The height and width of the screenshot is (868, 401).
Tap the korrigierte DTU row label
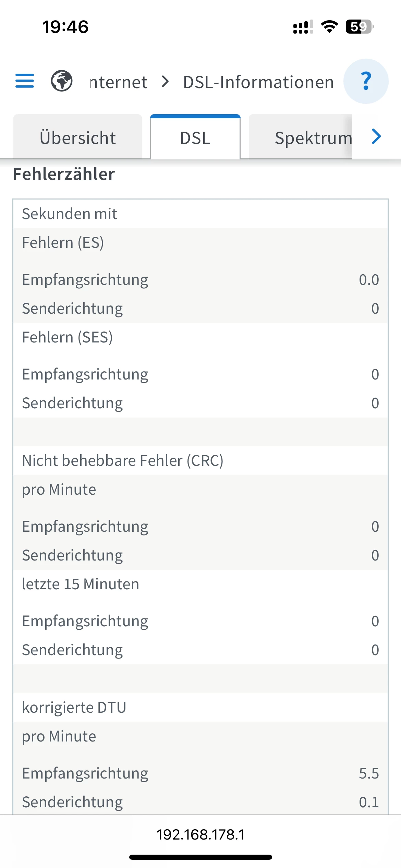click(x=74, y=708)
